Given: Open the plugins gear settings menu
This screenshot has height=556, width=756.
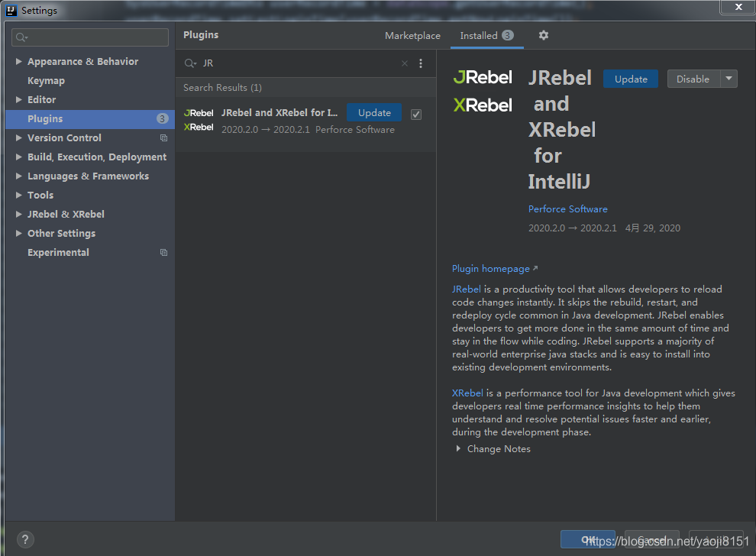Looking at the screenshot, I should [544, 35].
